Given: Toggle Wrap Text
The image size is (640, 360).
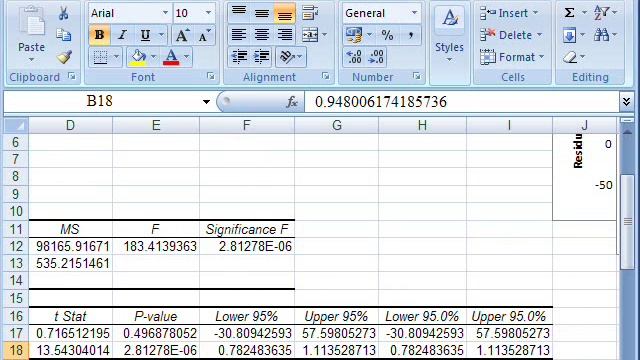Looking at the screenshot, I should 310,13.
